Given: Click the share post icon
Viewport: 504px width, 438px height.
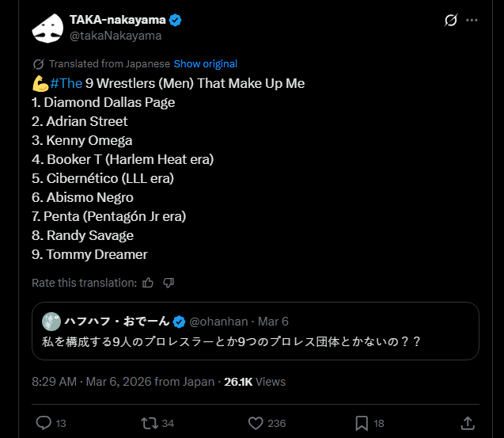Looking at the screenshot, I should tap(468, 423).
